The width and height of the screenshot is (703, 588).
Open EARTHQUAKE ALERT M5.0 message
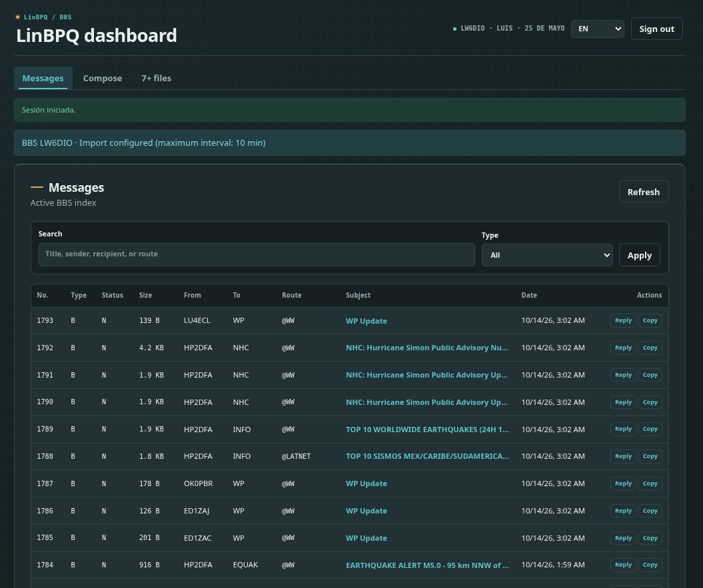427,565
